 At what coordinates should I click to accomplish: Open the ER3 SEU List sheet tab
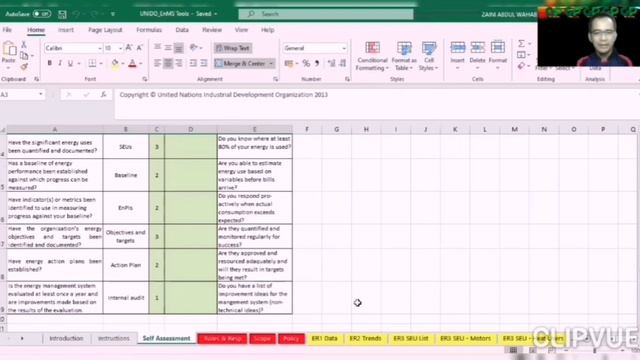tap(411, 338)
